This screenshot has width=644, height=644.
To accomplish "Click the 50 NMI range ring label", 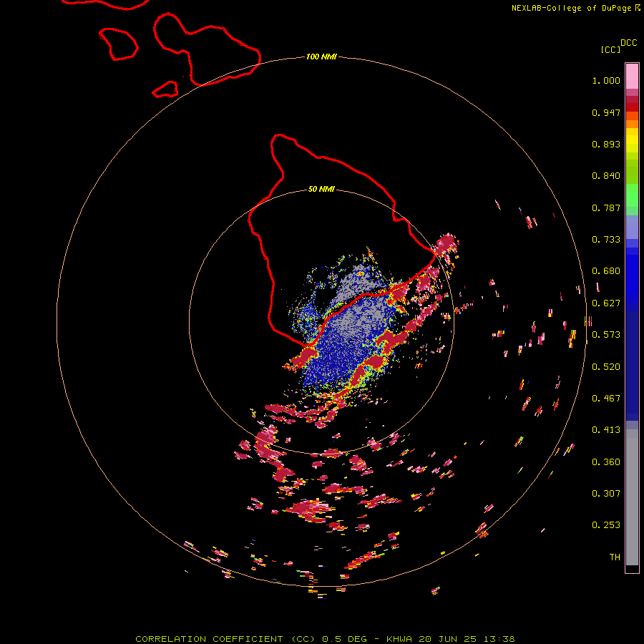I will (321, 189).
